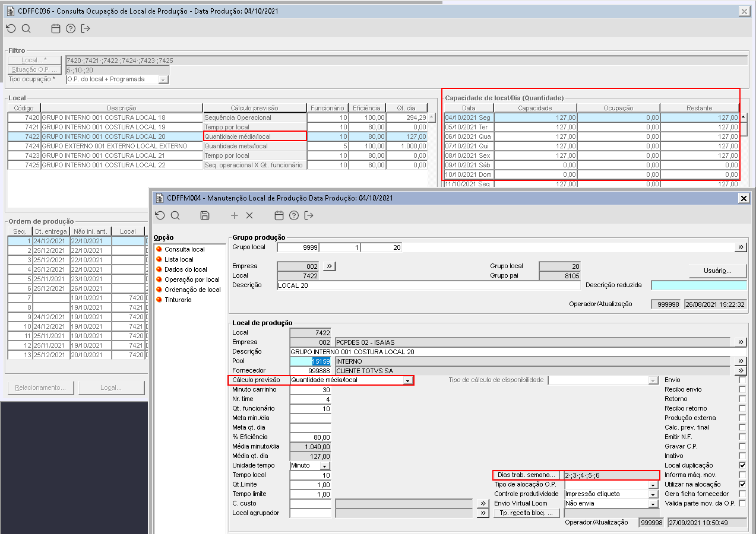
Task: Click the refresh icon in CDFFC036 toolbar
Action: (x=11, y=28)
